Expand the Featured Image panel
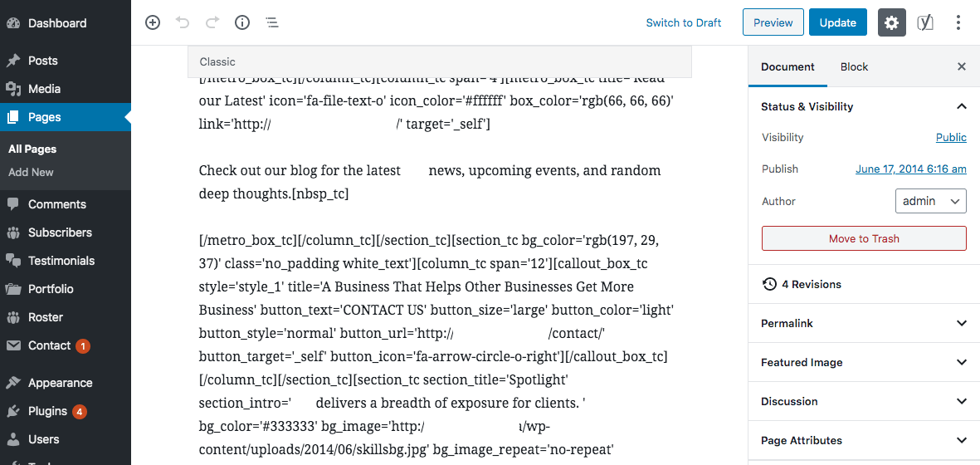Screen dimensions: 980x465 (864, 362)
